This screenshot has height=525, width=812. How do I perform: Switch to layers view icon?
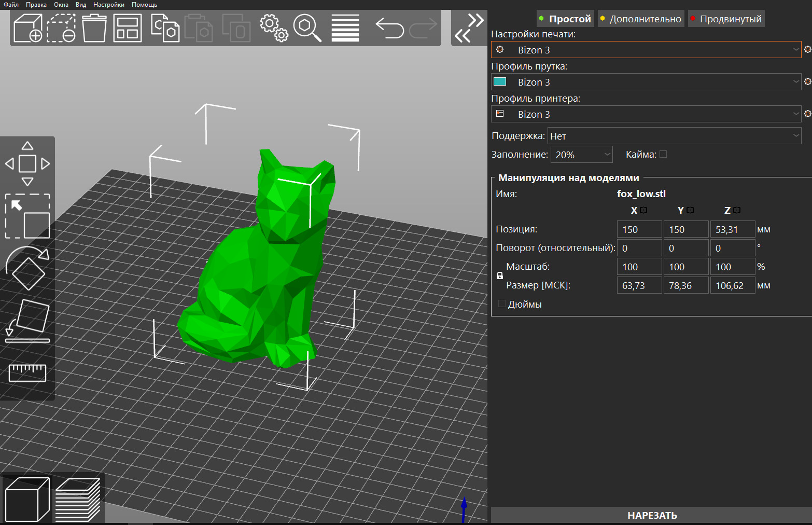pyautogui.click(x=78, y=500)
